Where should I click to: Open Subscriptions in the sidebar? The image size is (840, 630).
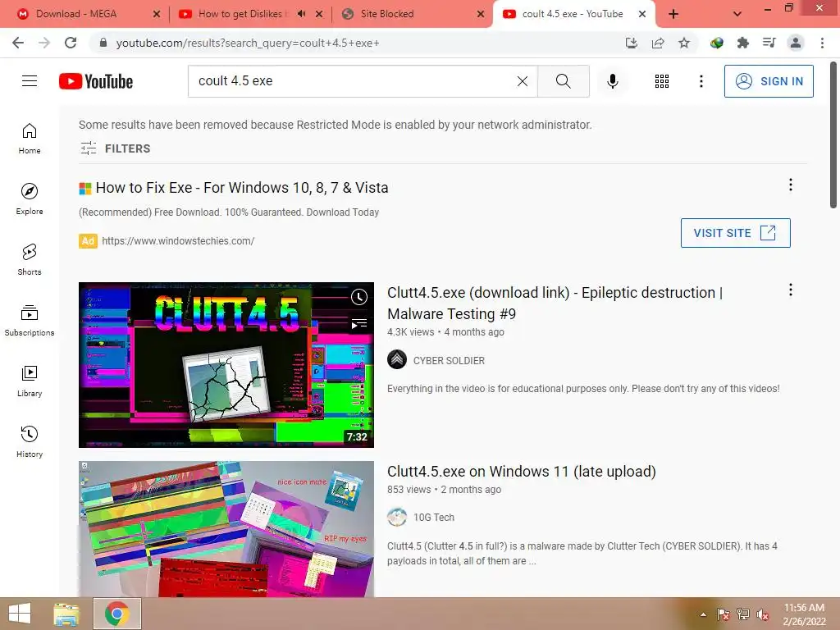click(30, 320)
